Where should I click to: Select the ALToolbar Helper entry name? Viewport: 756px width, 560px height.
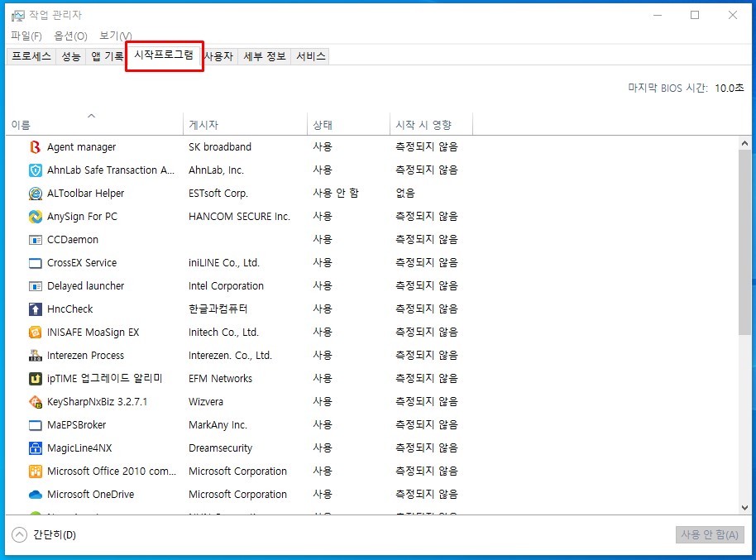pyautogui.click(x=85, y=193)
